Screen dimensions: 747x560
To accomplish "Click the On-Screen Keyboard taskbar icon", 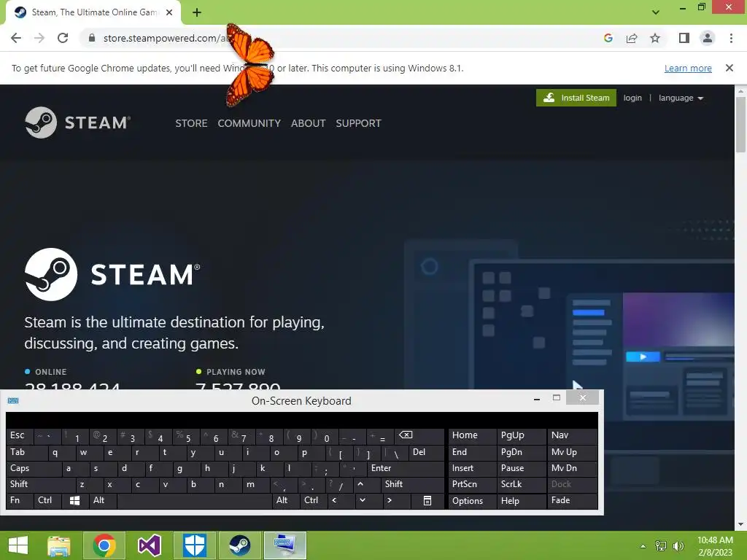I will (x=285, y=545).
